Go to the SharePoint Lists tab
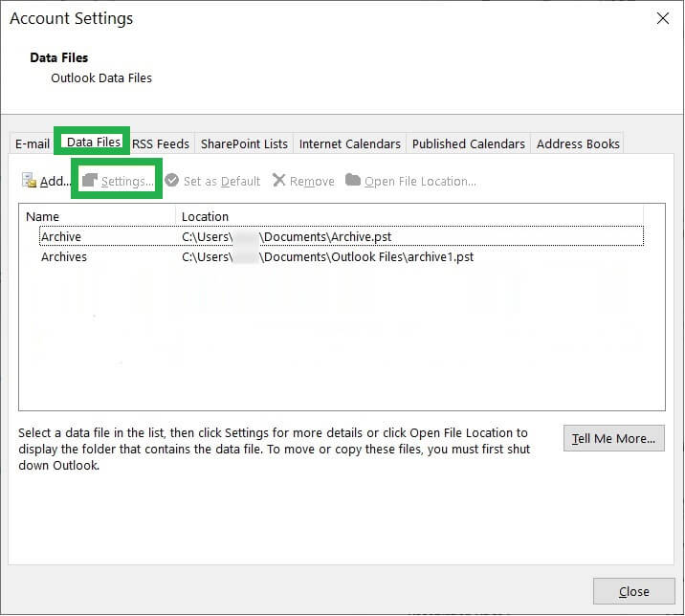 pyautogui.click(x=244, y=143)
